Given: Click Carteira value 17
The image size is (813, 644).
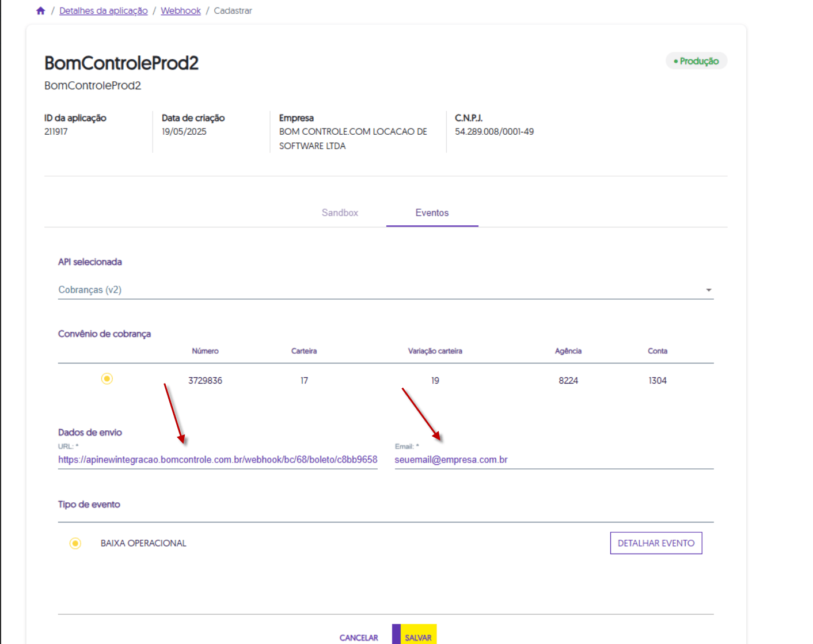Looking at the screenshot, I should click(x=304, y=381).
